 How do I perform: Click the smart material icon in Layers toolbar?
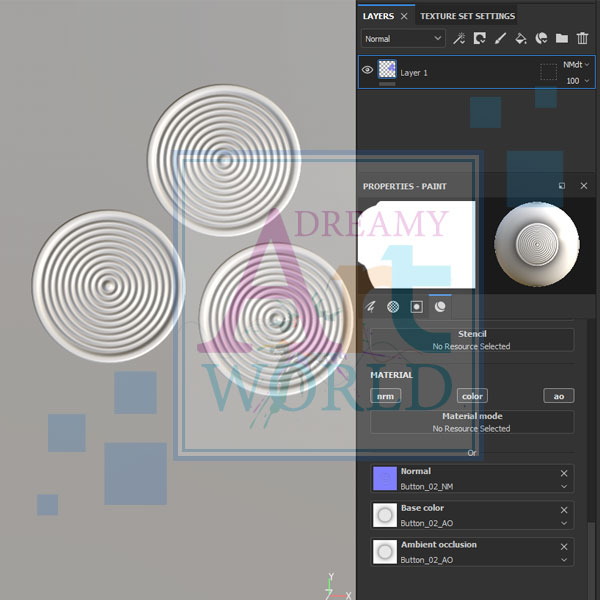coord(541,38)
